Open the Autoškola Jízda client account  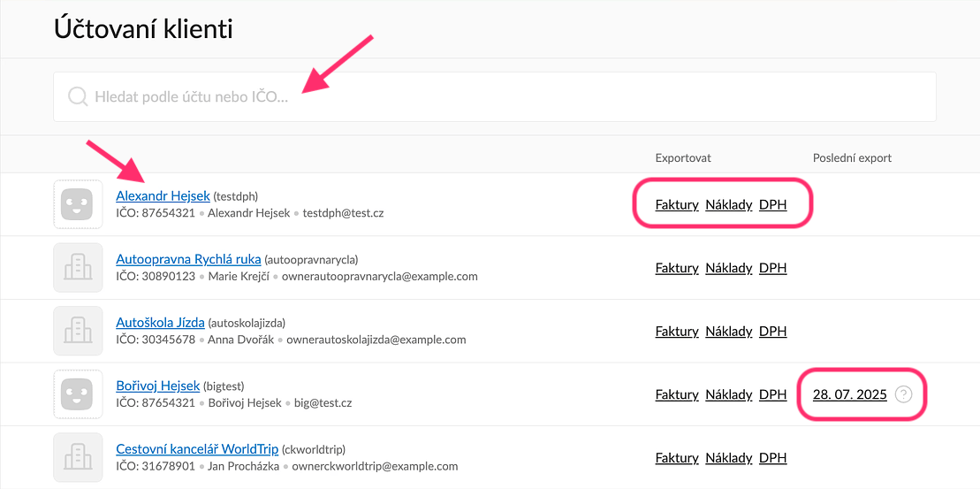pos(160,323)
